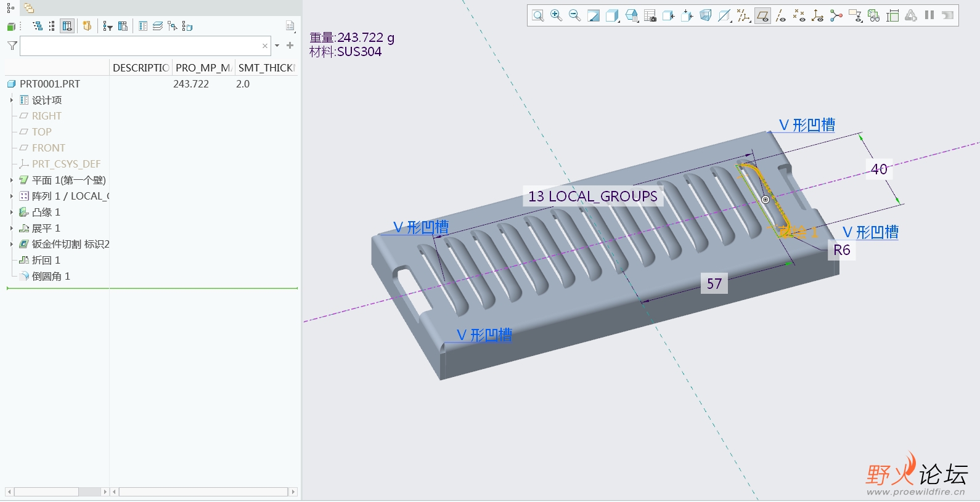The width and height of the screenshot is (980, 502).
Task: Expand the 凸缘 1 feature
Action: (11, 212)
